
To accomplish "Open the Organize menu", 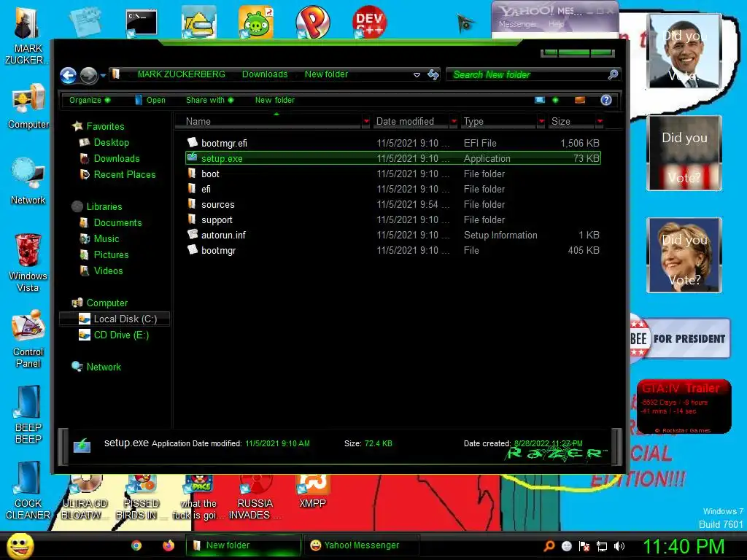I will click(x=90, y=100).
